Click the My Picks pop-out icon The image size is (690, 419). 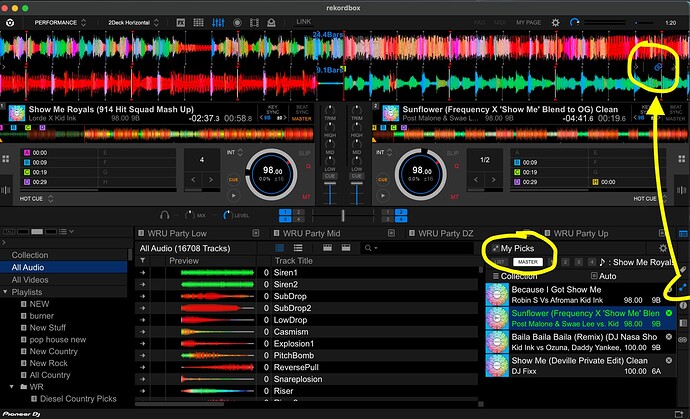(x=493, y=248)
